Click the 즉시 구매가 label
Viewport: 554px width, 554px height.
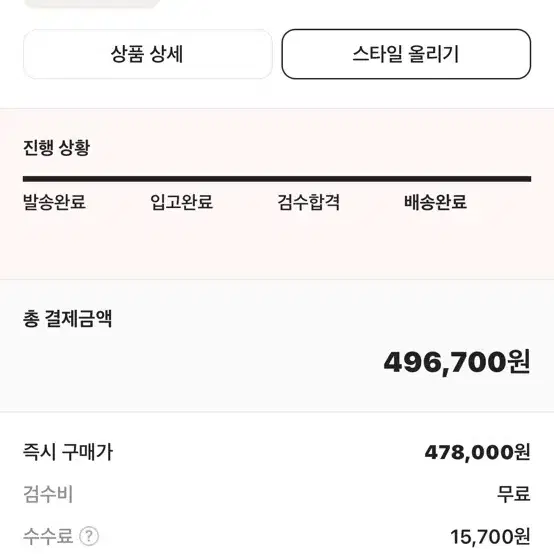tap(68, 452)
